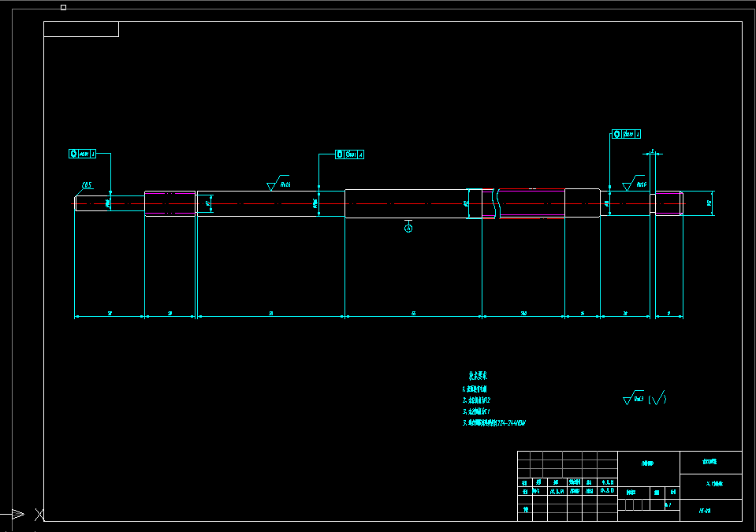This screenshot has height=532, width=756.
Task: Click the technical requirements heading text
Action: pyautogui.click(x=478, y=375)
